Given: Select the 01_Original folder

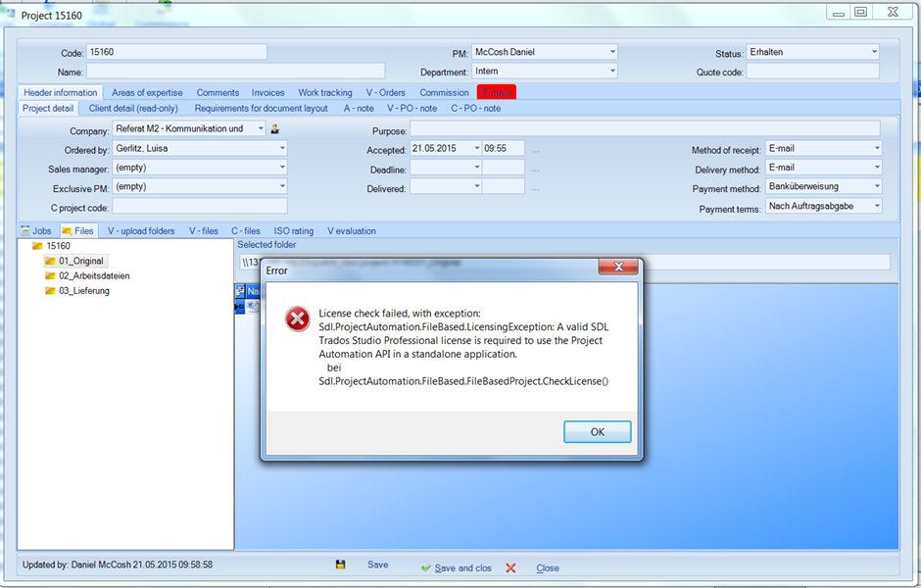Looking at the screenshot, I should (x=80, y=261).
